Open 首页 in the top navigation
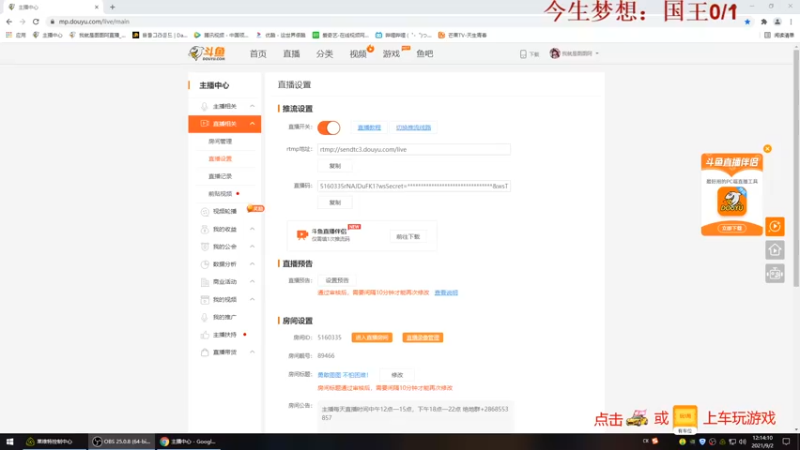This screenshot has height=450, width=800. tap(258, 54)
